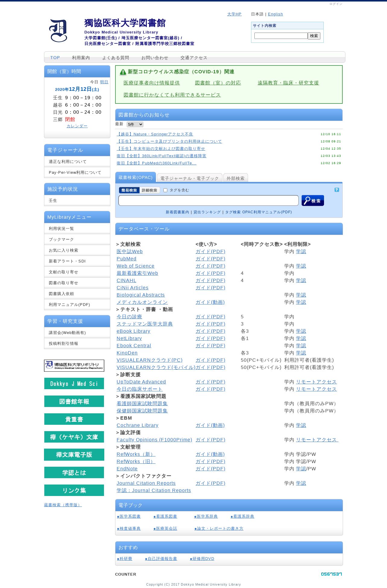Image resolution: width=387 pixels, height=588 pixels.
Task: Open 図書購入依頼 menu item
Action: (77, 294)
